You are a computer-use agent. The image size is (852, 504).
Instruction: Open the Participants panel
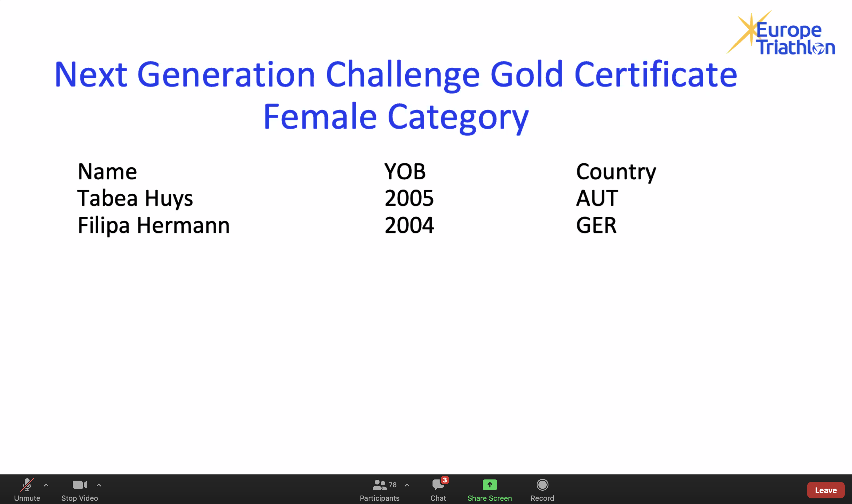click(379, 490)
